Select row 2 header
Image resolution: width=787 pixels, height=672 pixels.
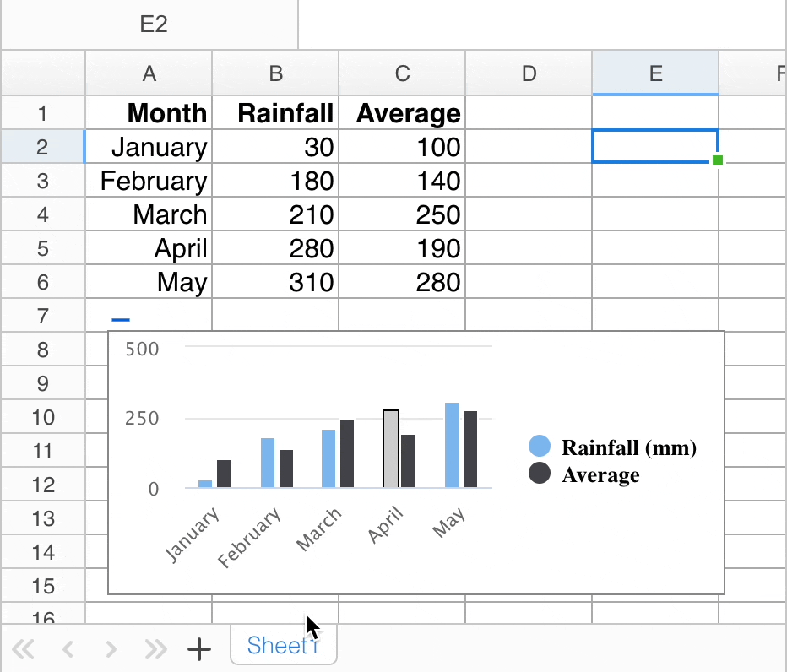(x=43, y=147)
